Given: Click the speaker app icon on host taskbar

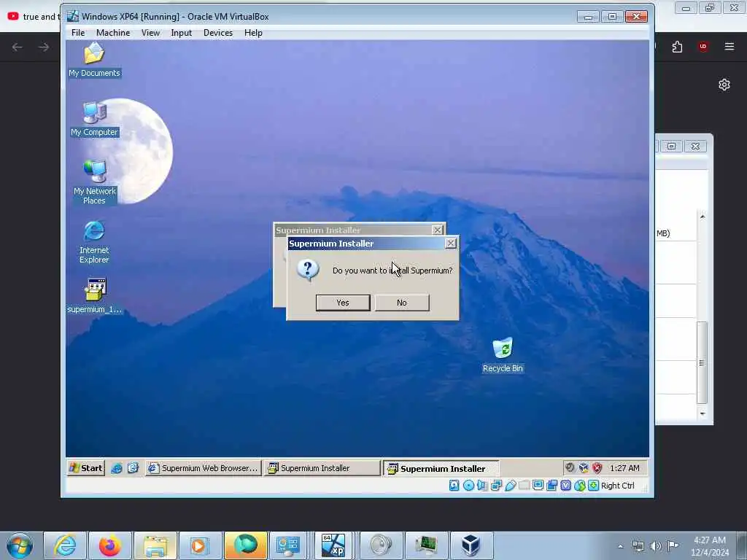Looking at the screenshot, I should pos(381,545).
